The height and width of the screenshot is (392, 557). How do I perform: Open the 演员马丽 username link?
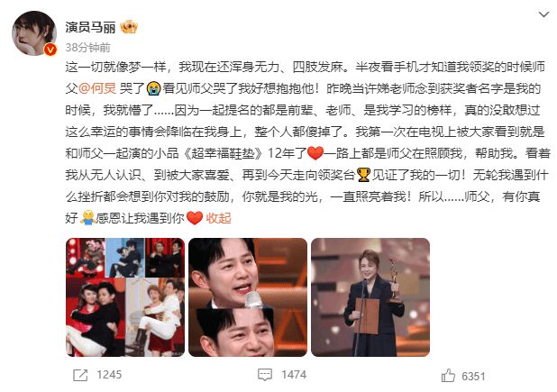pyautogui.click(x=90, y=27)
